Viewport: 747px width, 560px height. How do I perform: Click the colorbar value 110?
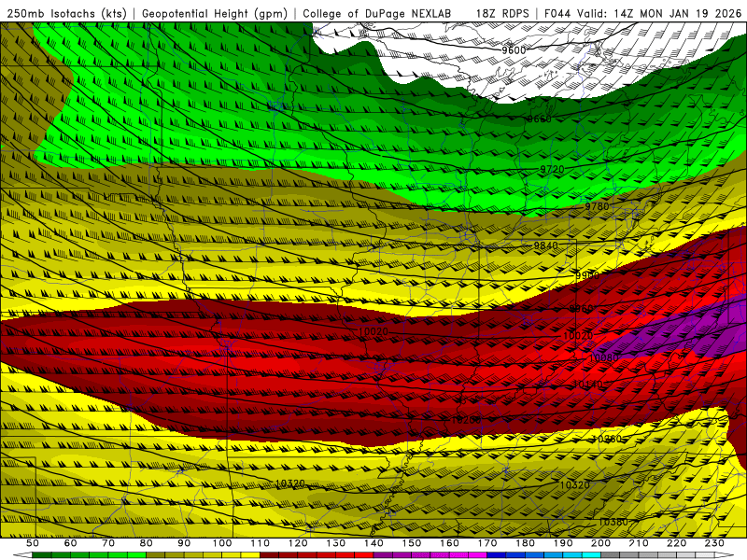261,543
